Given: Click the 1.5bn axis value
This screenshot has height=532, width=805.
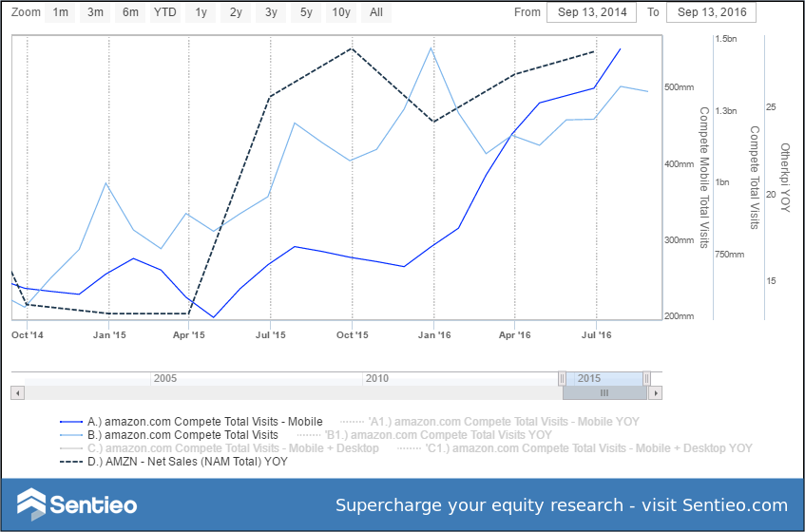Looking at the screenshot, I should [726, 39].
